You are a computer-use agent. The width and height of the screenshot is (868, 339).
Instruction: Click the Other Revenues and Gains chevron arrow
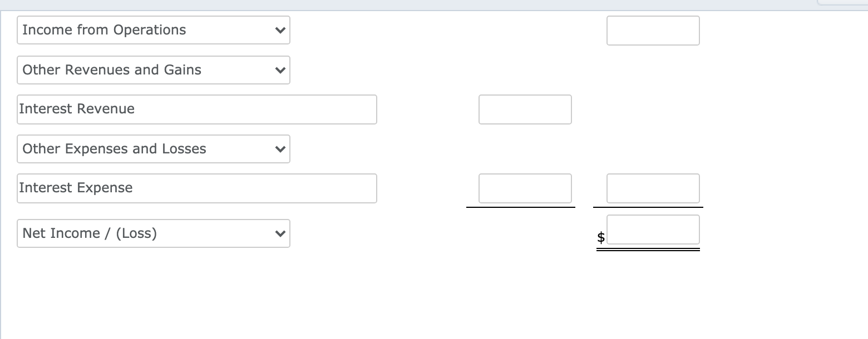click(280, 70)
